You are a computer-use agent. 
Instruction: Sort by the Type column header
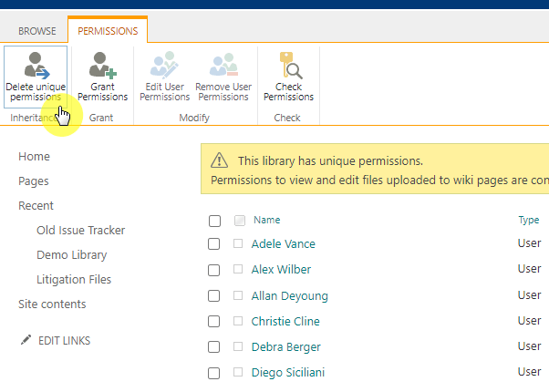[x=529, y=220]
